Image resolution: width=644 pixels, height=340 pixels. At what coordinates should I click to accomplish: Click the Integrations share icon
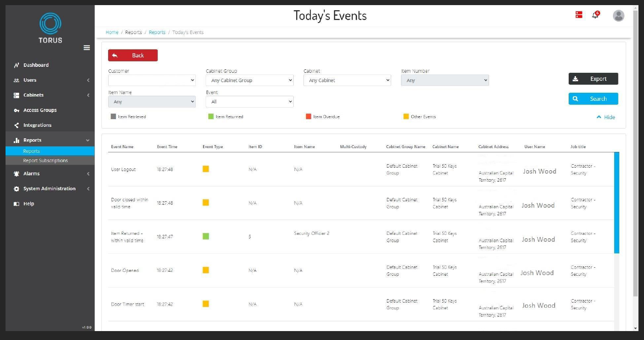click(x=17, y=125)
